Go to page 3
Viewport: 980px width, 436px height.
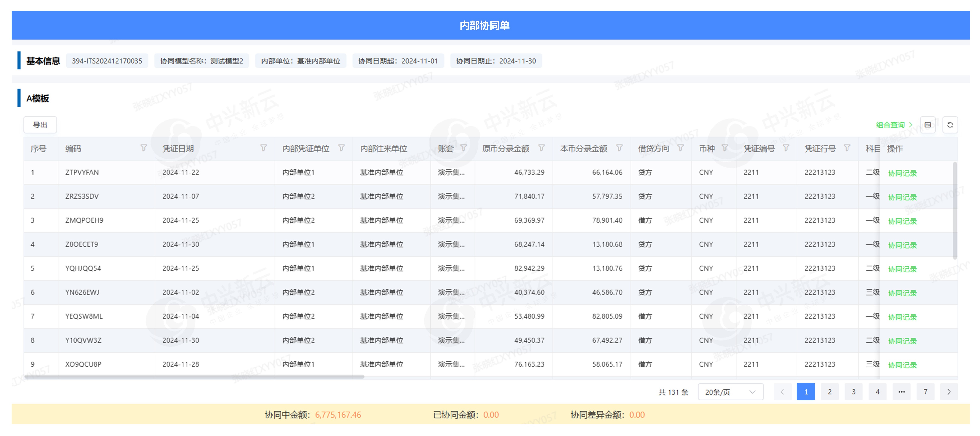click(853, 392)
